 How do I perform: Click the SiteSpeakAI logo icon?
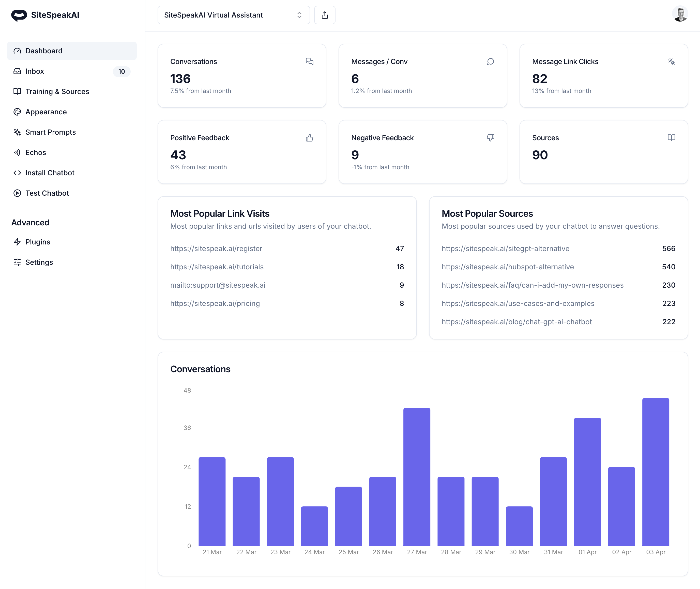19,15
